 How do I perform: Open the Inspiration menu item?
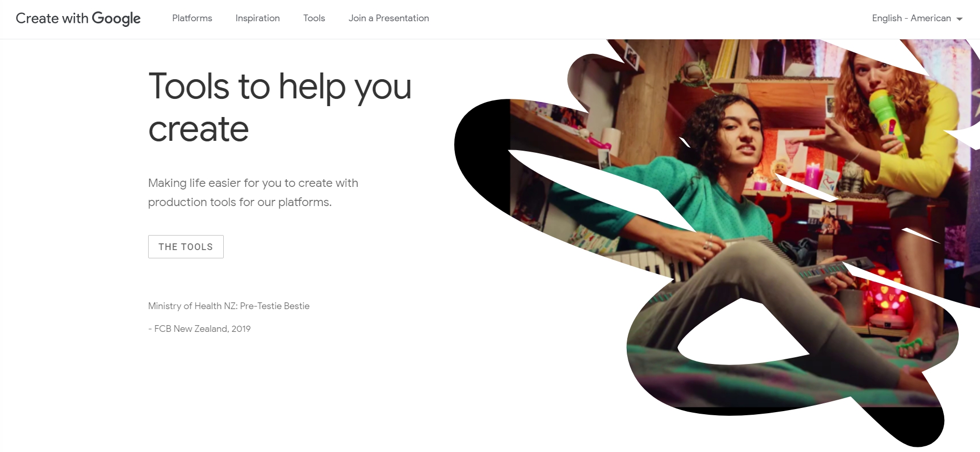[257, 18]
